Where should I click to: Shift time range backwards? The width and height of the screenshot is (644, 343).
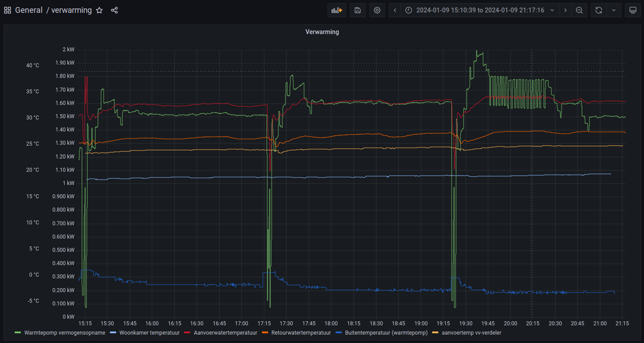[x=395, y=10]
